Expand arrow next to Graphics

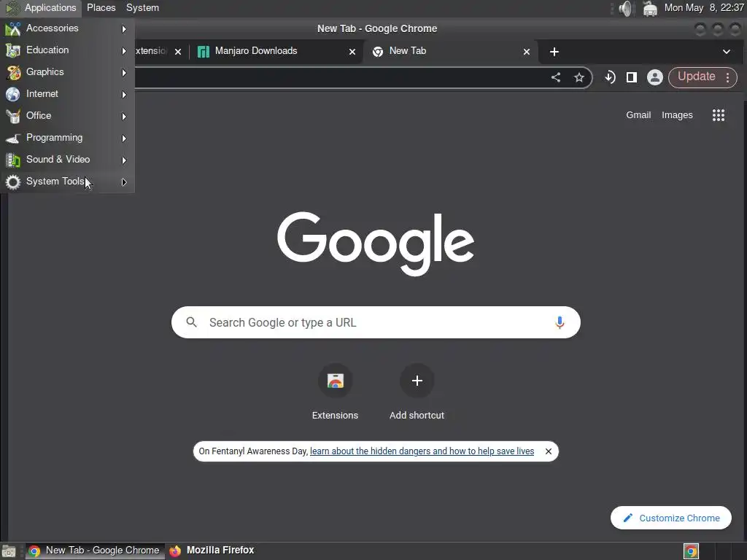click(x=124, y=73)
